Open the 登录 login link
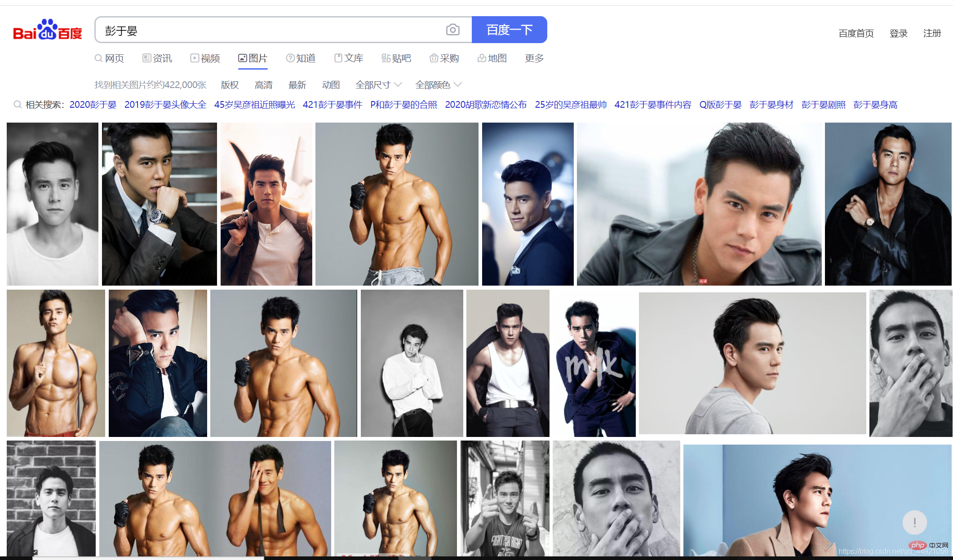The image size is (953, 560). click(898, 33)
